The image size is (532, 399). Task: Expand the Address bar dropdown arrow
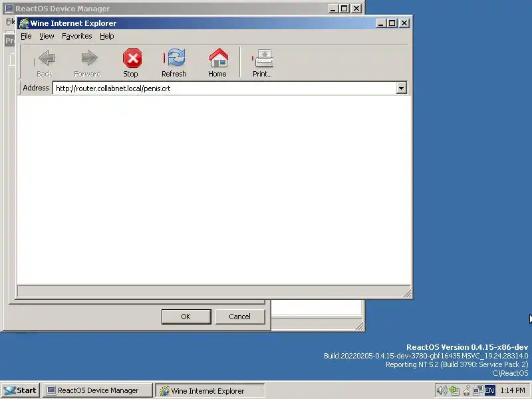click(x=402, y=88)
